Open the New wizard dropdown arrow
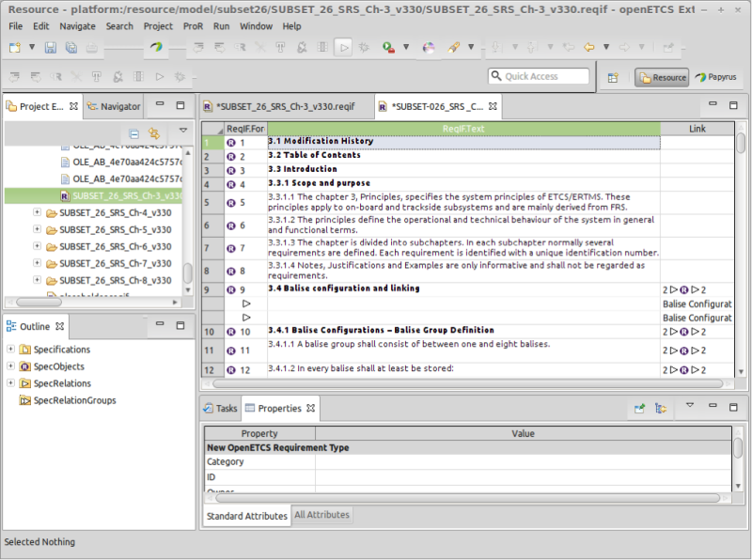 [x=32, y=47]
